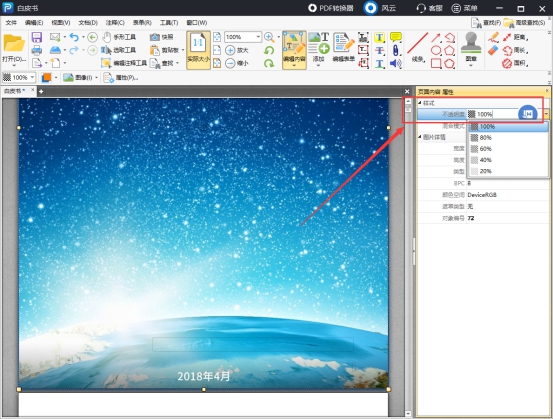Open the View (视图) menu
This screenshot has width=553, height=419.
pyautogui.click(x=61, y=23)
